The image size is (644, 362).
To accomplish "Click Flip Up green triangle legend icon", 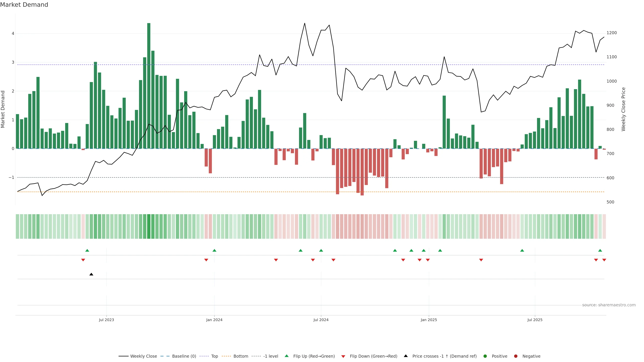I will [x=287, y=356].
